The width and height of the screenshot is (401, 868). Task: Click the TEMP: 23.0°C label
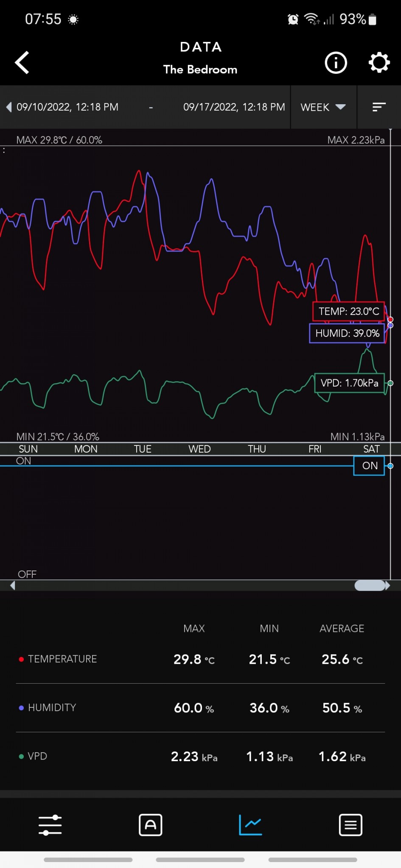click(348, 312)
